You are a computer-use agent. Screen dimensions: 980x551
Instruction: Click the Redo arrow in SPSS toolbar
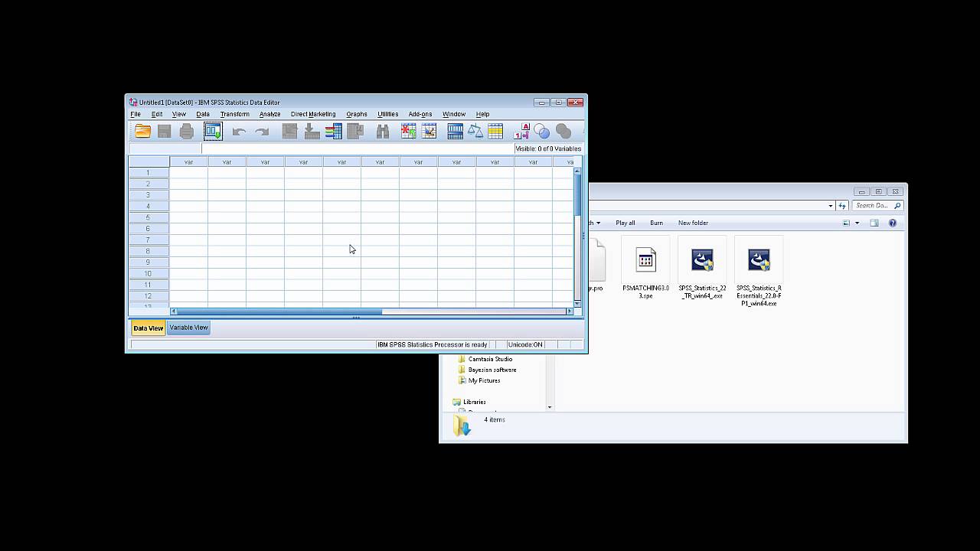262,132
